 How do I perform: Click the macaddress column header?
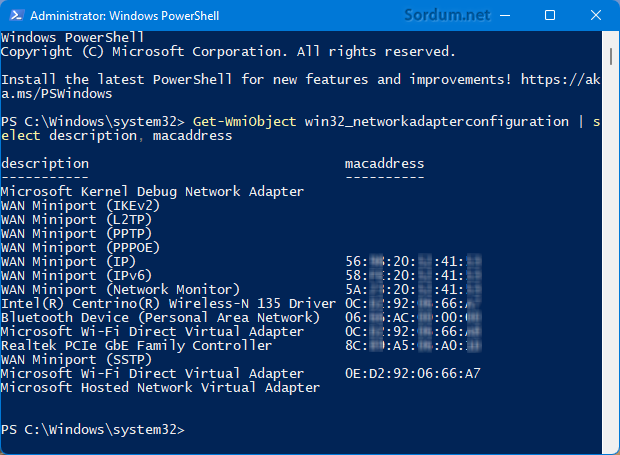[x=384, y=163]
